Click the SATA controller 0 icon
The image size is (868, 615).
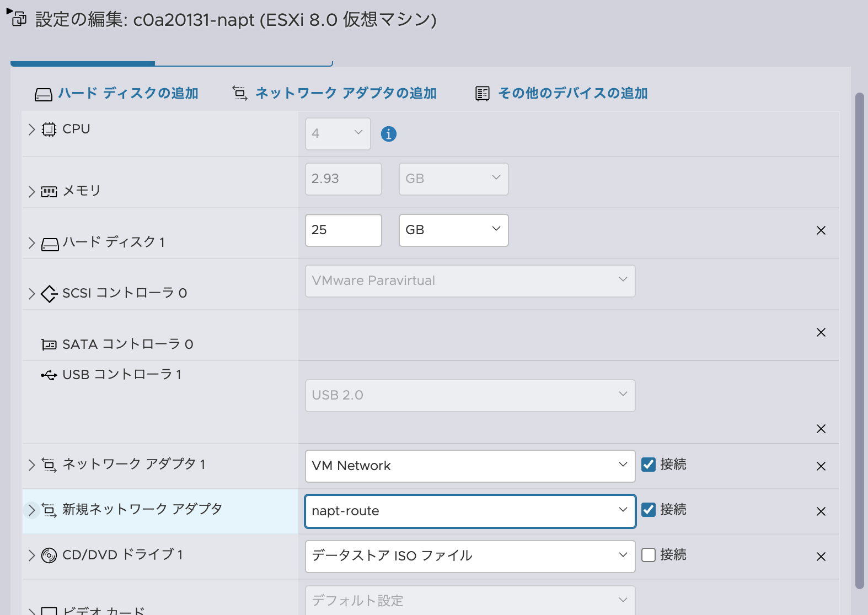coord(49,345)
